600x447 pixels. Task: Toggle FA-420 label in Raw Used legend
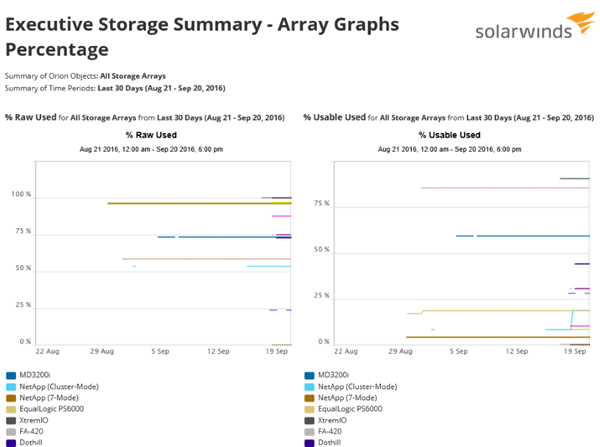click(x=34, y=431)
